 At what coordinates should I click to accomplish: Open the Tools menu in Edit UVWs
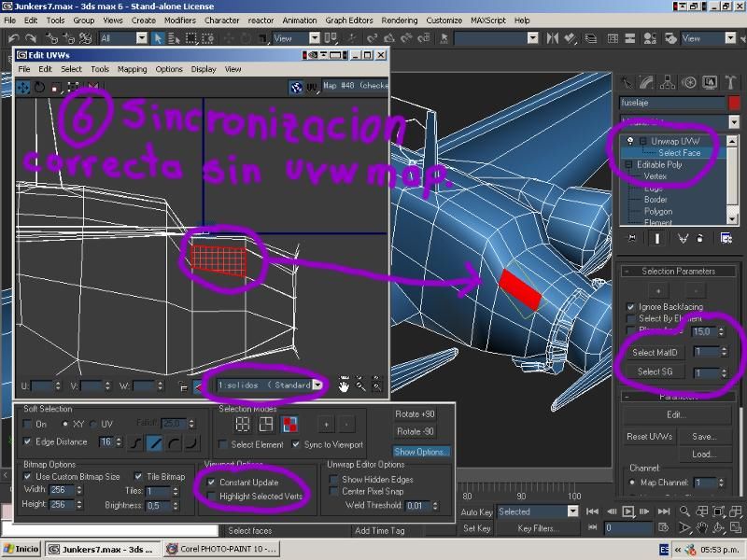(100, 69)
